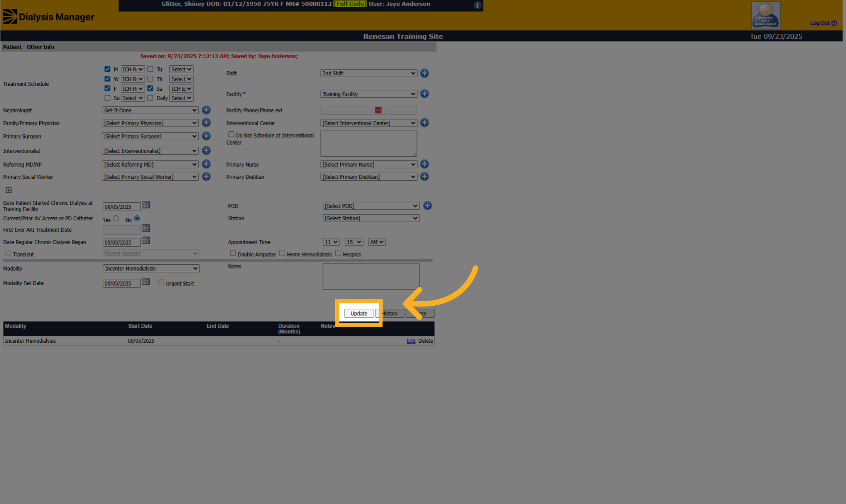
Task: Click the red phone-format icon in Facility Phone
Action: [x=378, y=110]
